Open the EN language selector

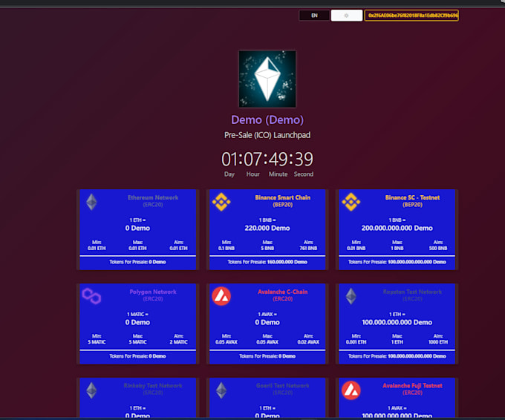(314, 15)
